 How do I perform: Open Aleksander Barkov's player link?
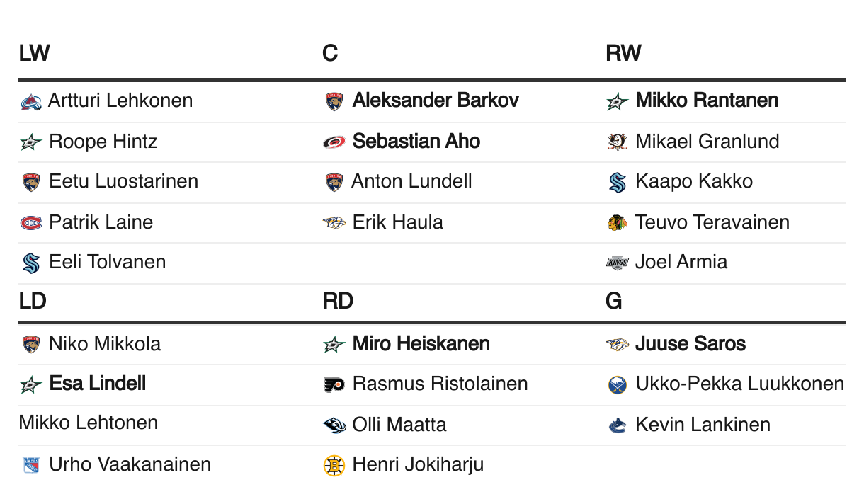(436, 101)
